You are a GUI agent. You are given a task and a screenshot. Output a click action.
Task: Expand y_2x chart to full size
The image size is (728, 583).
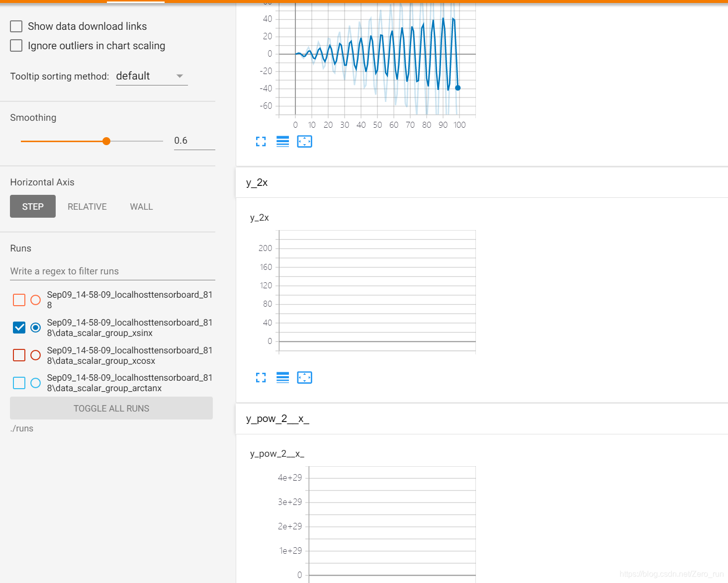(261, 378)
